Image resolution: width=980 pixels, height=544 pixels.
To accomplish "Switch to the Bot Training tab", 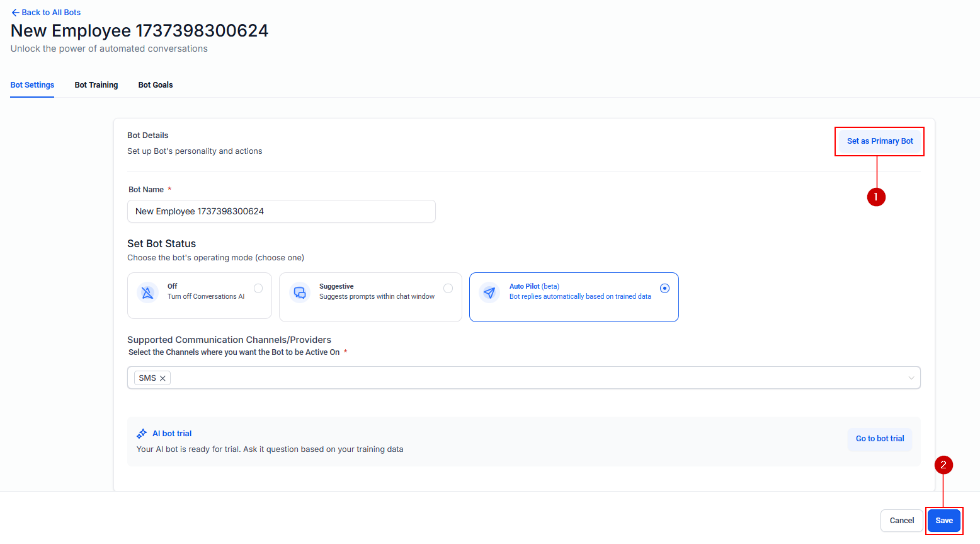I will (96, 84).
